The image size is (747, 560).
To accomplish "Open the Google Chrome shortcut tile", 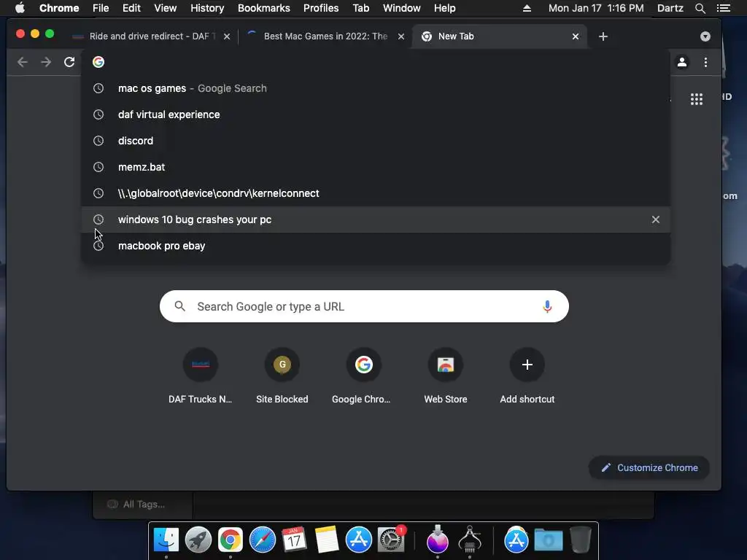I will [364, 376].
